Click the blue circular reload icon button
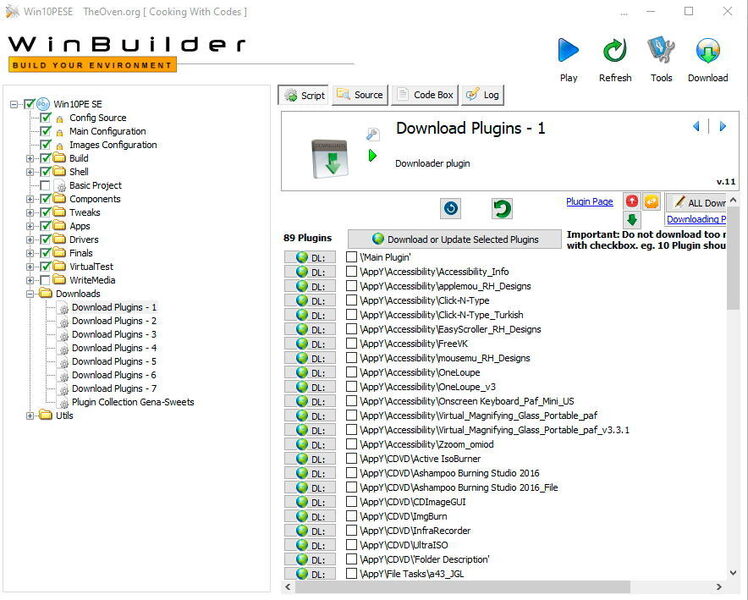This screenshot has width=748, height=600. [x=450, y=208]
